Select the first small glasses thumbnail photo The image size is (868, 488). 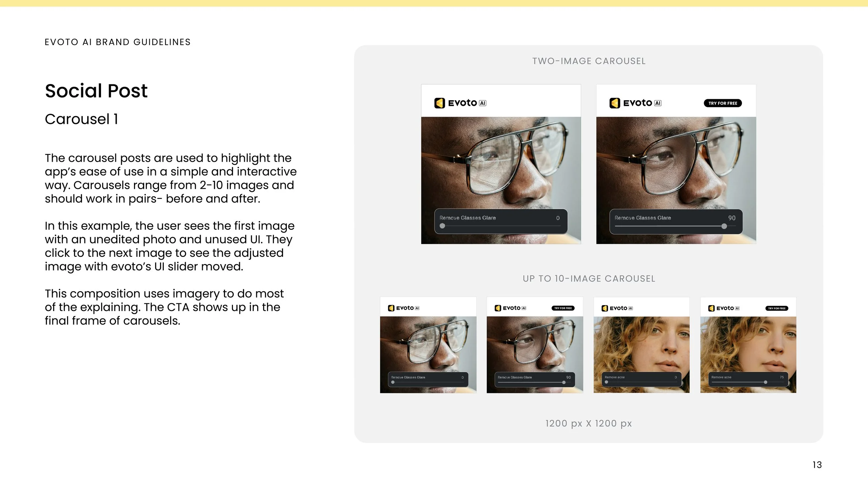428,344
